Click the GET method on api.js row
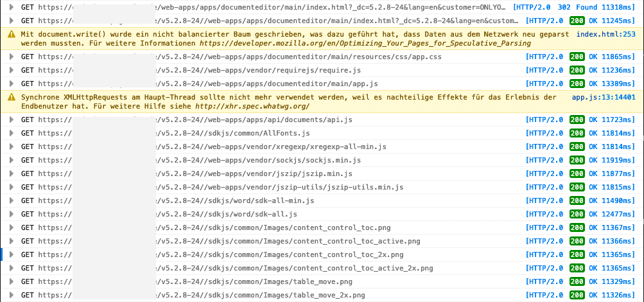Image resolution: width=644 pixels, height=302 pixels. (x=28, y=120)
